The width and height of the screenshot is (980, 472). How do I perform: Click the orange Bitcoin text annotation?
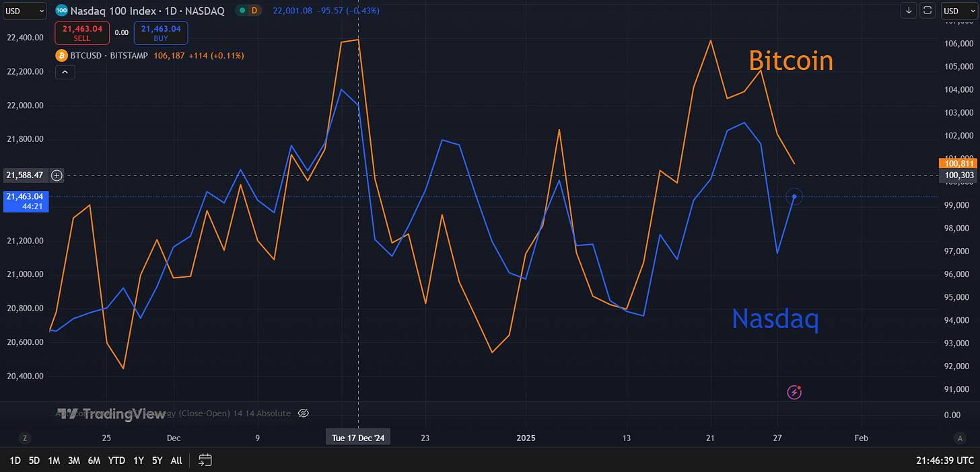tap(791, 61)
